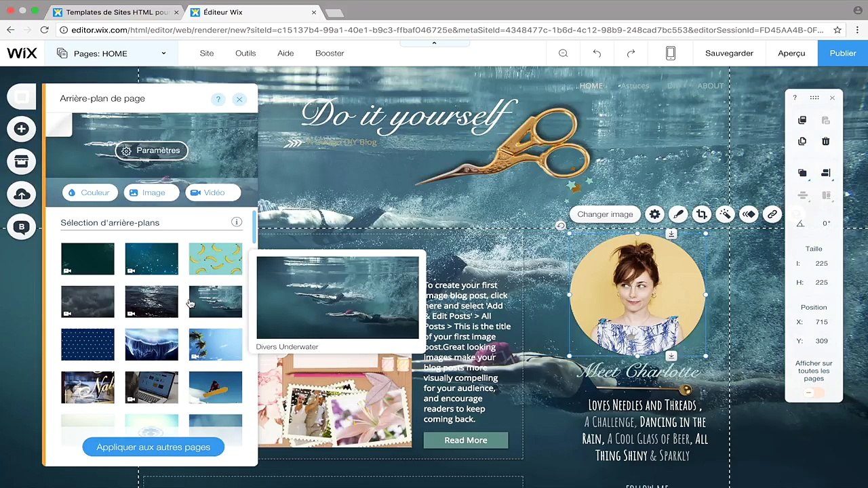
Task: Select the laptop desk background thumbnail
Action: (x=151, y=388)
